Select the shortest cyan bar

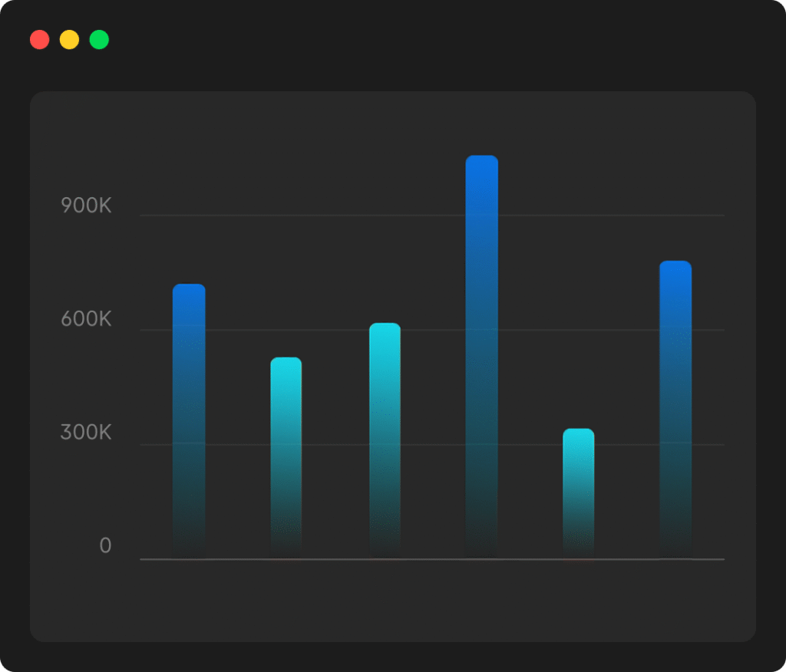[x=578, y=491]
